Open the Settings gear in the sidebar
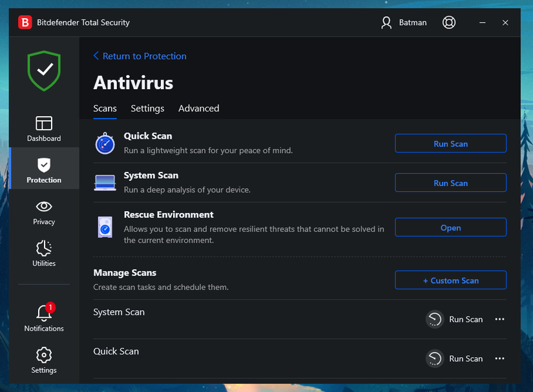Screen dimensions: 533x392 click(x=44, y=355)
